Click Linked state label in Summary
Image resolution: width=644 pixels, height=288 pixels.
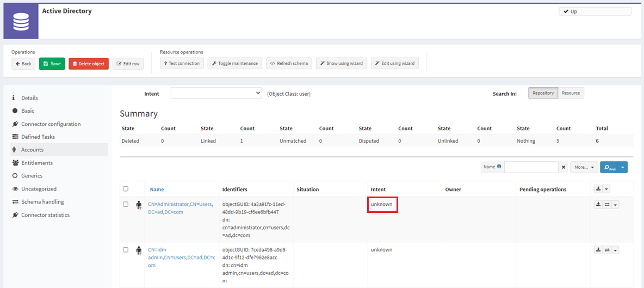[208, 141]
